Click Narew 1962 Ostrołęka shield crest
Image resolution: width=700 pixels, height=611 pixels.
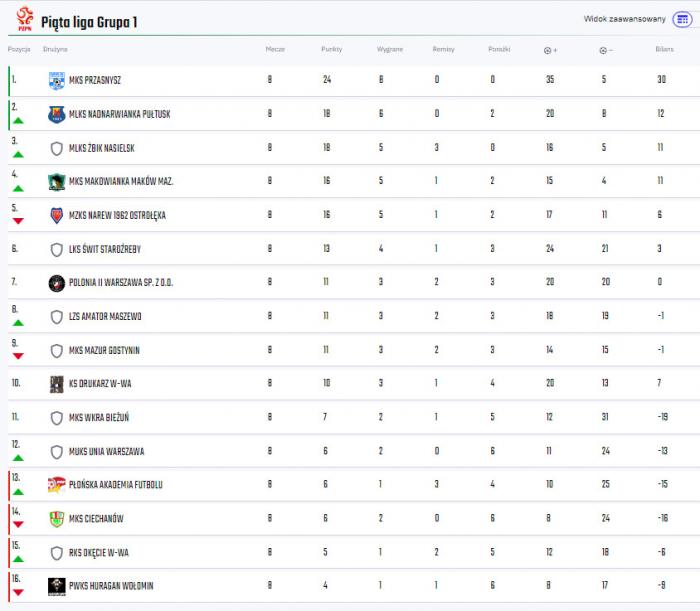[x=57, y=216]
